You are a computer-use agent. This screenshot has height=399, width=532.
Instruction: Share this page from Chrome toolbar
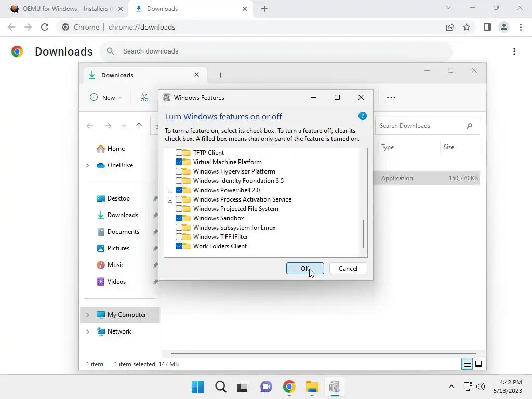coord(450,27)
